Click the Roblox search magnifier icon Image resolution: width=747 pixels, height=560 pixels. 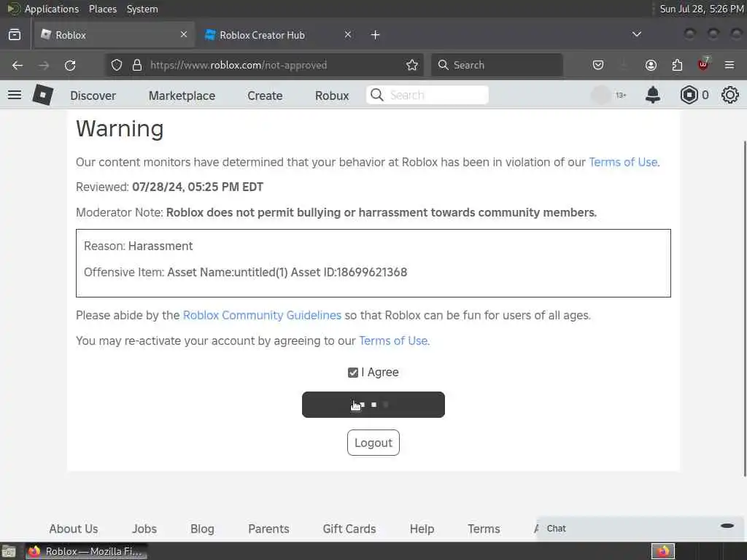click(x=377, y=95)
